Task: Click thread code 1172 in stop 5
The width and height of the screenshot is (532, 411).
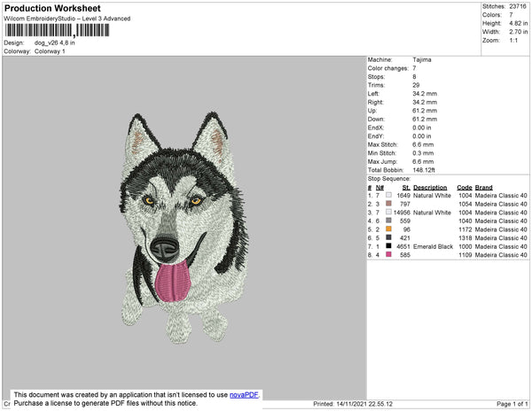Action: click(x=465, y=229)
